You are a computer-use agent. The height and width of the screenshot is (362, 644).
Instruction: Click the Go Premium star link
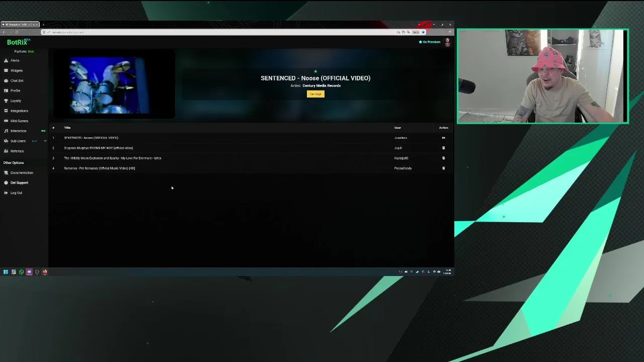click(429, 42)
